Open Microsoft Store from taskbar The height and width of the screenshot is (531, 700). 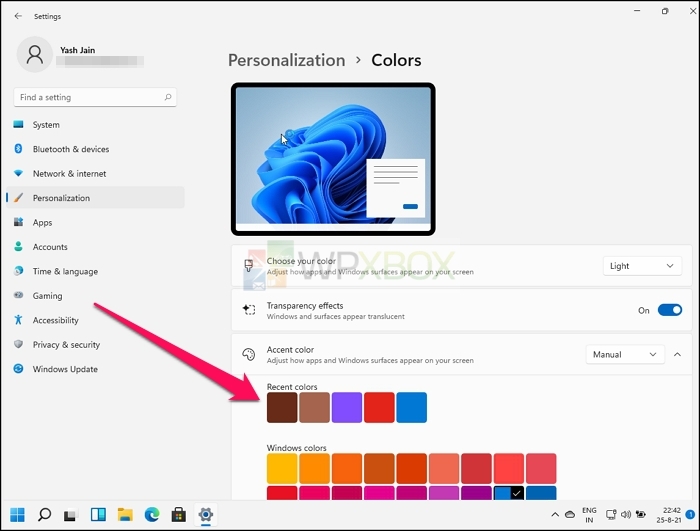[179, 514]
